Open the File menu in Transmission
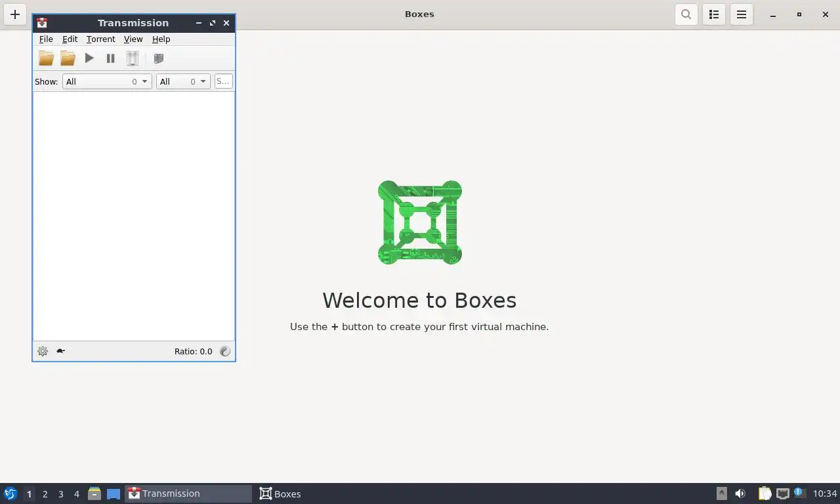 (46, 39)
